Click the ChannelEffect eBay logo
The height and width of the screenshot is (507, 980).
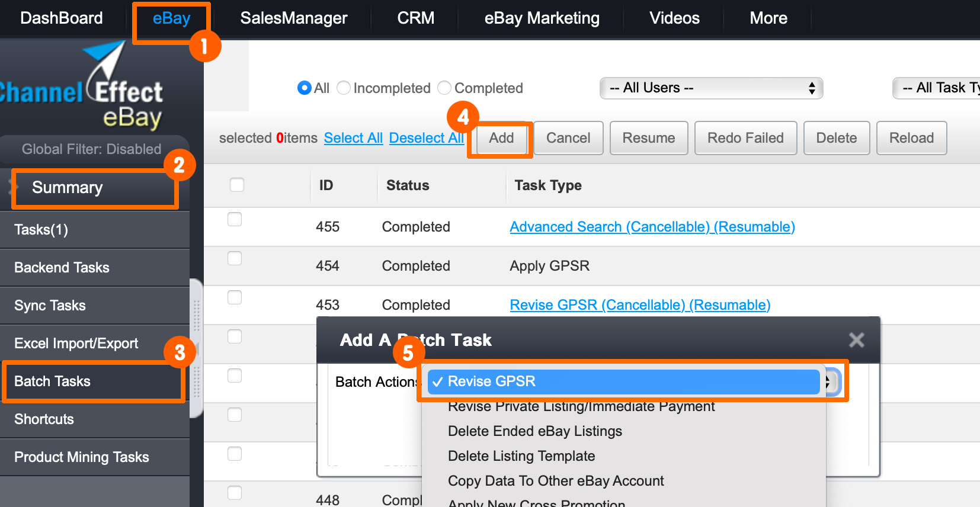(x=82, y=86)
